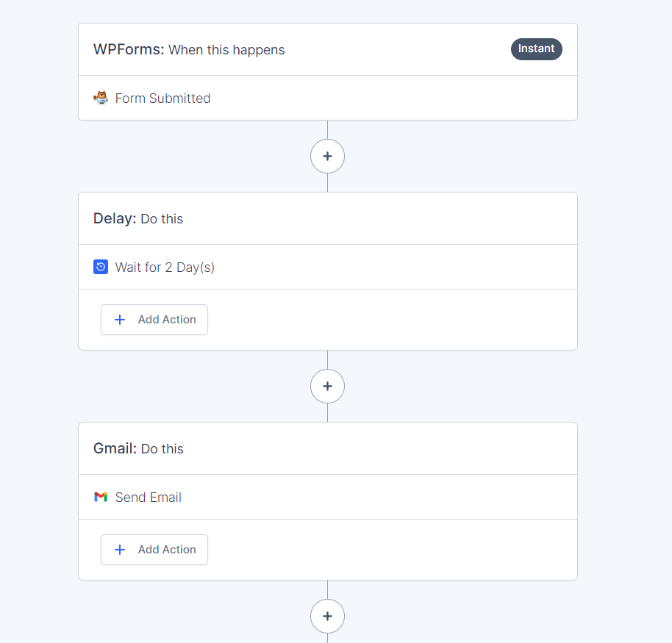Viewport: 672px width, 643px height.
Task: Open the Form Submitted trigger event
Action: click(x=328, y=98)
